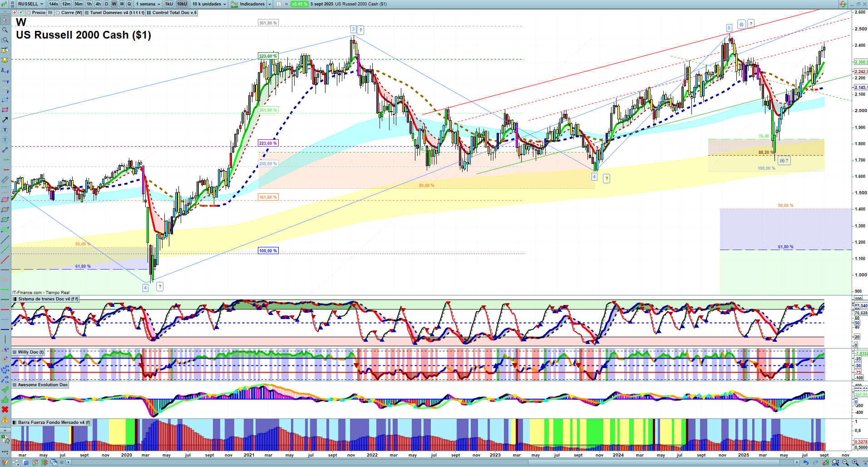Switch to the 144s timeframe

pyautogui.click(x=54, y=4)
